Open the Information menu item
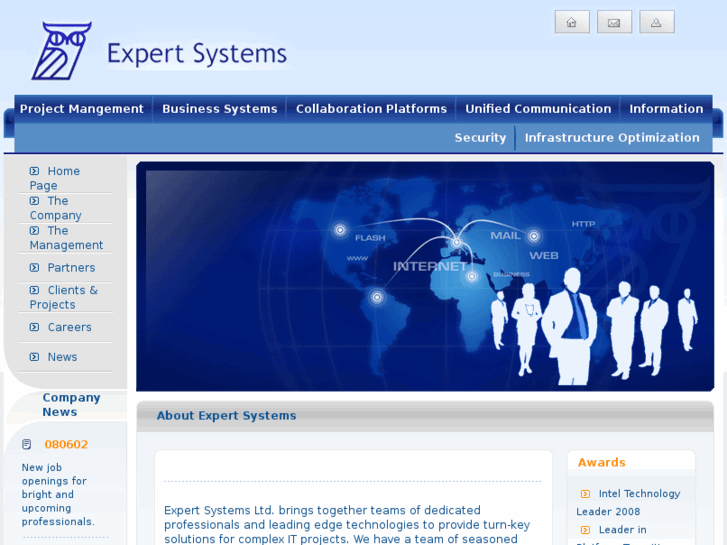This screenshot has height=545, width=727. 666,109
